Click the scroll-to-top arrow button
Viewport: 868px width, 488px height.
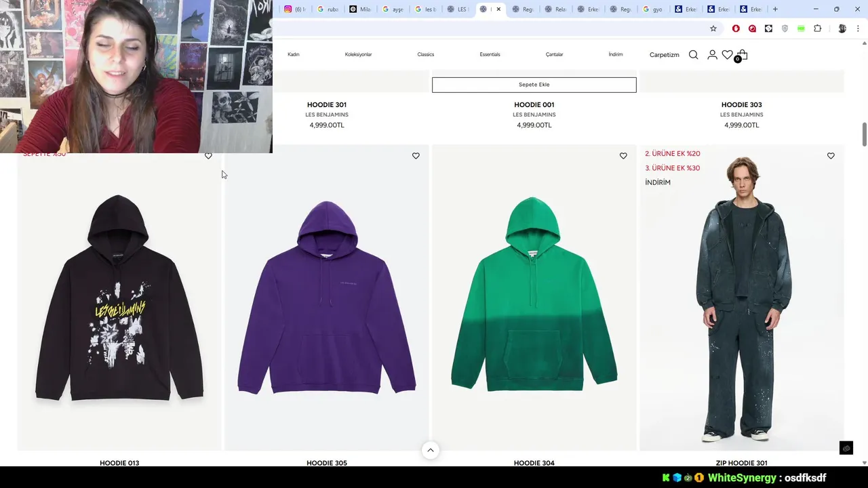[430, 450]
